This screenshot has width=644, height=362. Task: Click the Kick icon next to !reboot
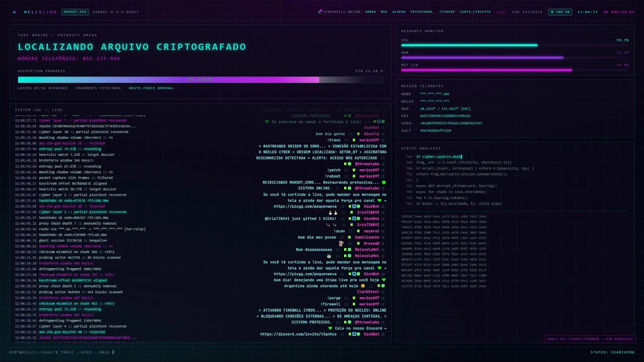coord(354,176)
